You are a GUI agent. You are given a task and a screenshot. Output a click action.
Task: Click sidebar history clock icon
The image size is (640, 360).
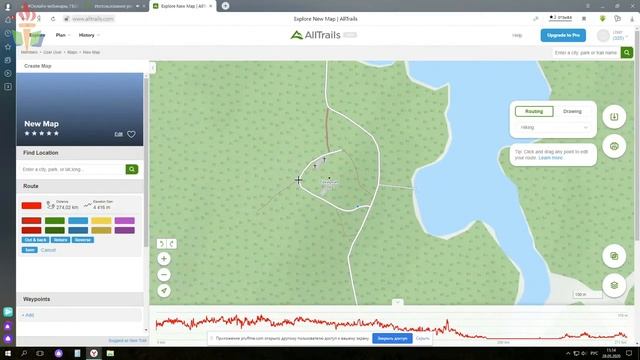tap(8, 33)
